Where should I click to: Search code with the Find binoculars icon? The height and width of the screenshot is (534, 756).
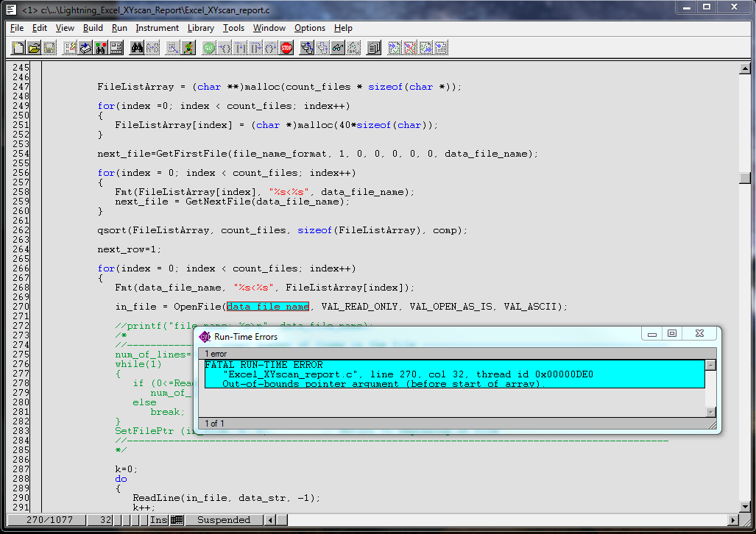(137, 47)
